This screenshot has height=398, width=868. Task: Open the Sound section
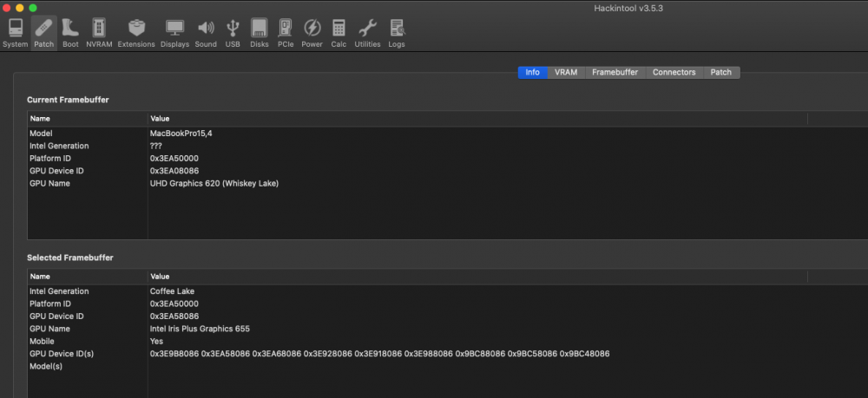206,33
